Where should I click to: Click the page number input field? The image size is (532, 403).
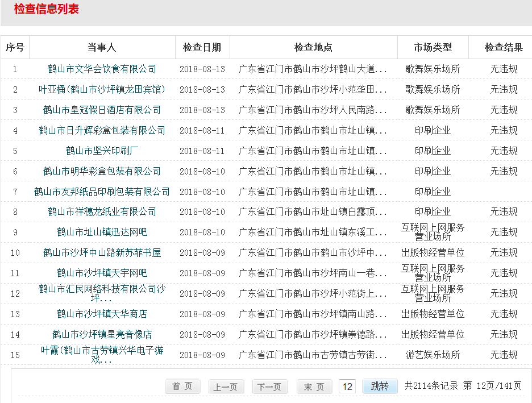(x=347, y=387)
